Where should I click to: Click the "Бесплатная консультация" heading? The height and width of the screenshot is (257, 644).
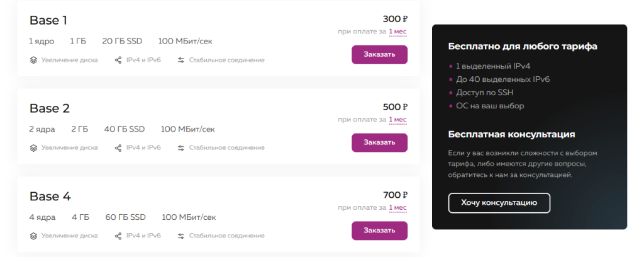tap(511, 134)
